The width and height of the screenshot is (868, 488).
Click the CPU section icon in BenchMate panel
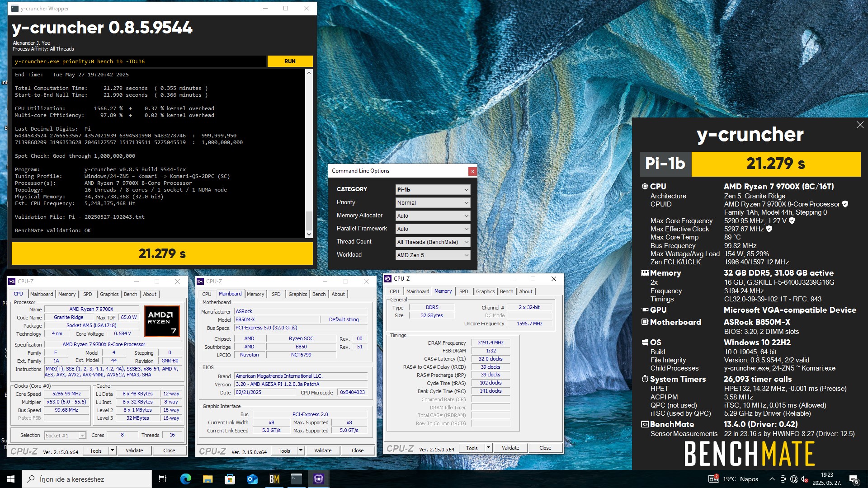click(645, 187)
